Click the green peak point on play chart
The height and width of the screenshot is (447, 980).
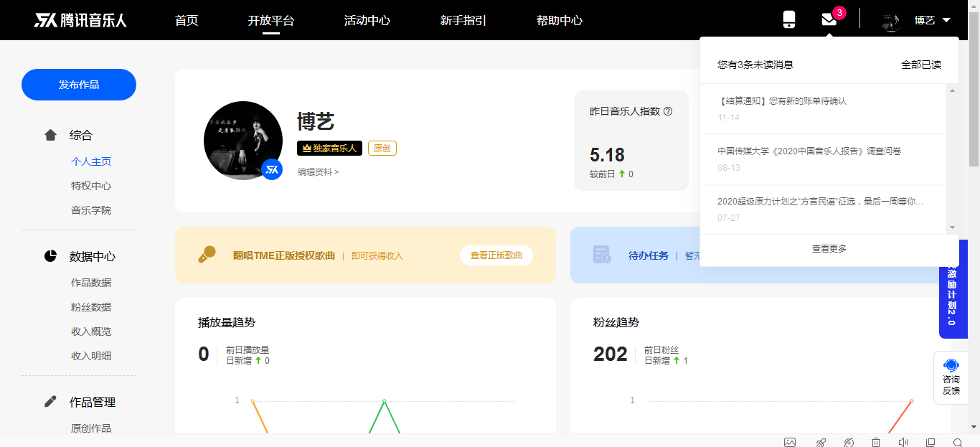385,401
